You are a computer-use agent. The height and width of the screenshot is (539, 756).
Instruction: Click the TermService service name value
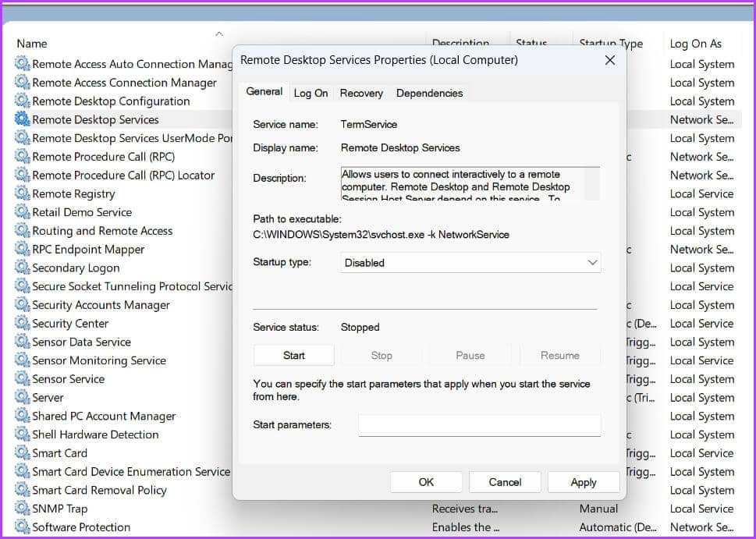(x=369, y=124)
